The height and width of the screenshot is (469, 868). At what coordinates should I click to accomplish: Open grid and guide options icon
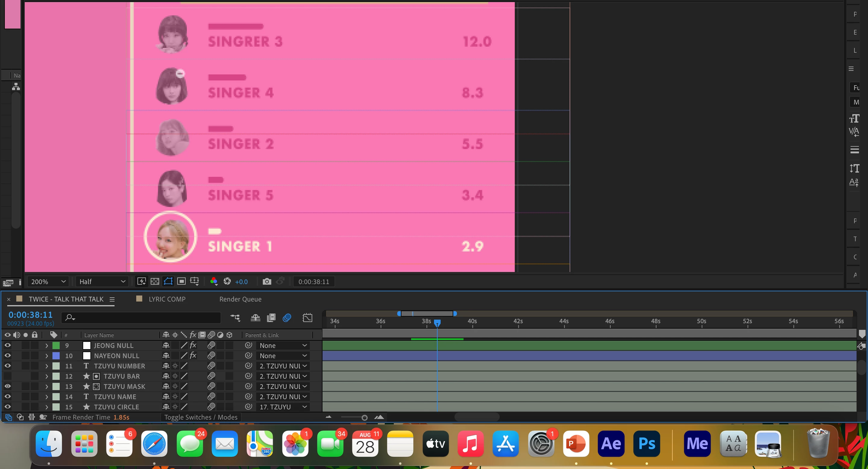(x=194, y=281)
